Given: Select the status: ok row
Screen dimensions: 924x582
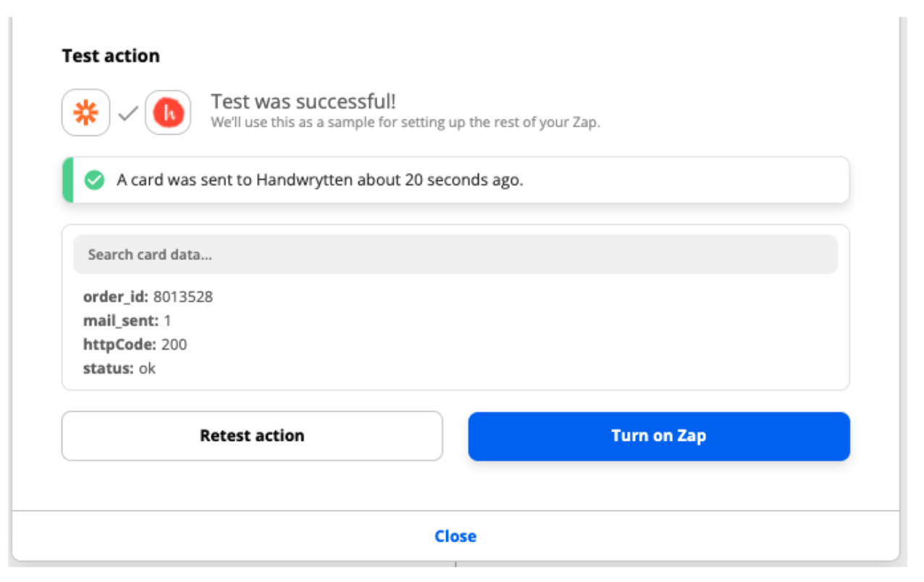Looking at the screenshot, I should (x=119, y=368).
